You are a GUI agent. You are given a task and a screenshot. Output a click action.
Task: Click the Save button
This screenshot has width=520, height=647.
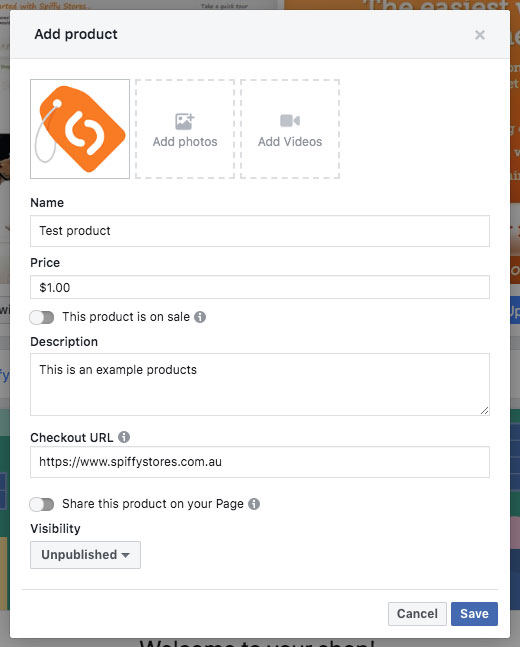[474, 614]
